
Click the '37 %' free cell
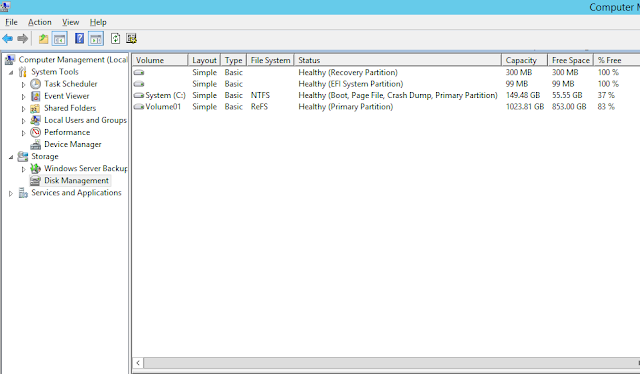pyautogui.click(x=606, y=95)
